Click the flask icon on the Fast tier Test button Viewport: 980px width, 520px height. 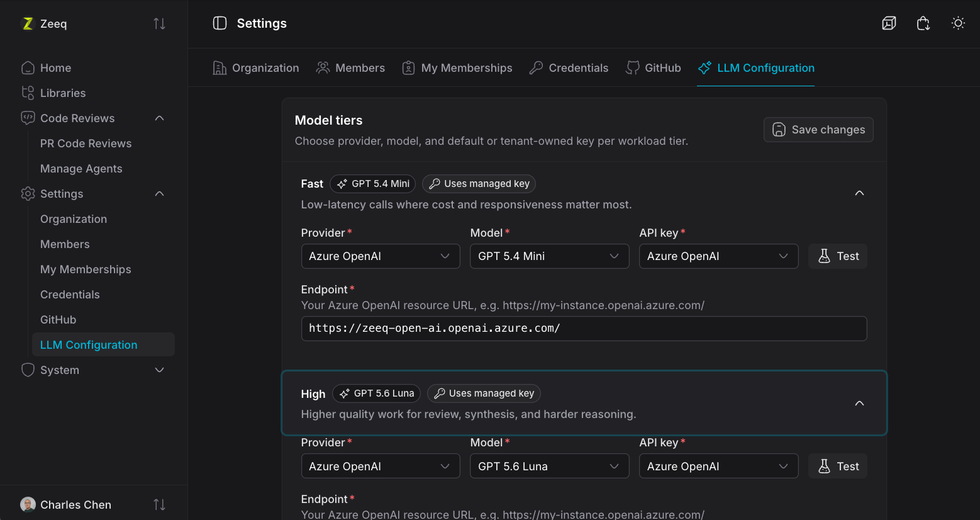824,256
